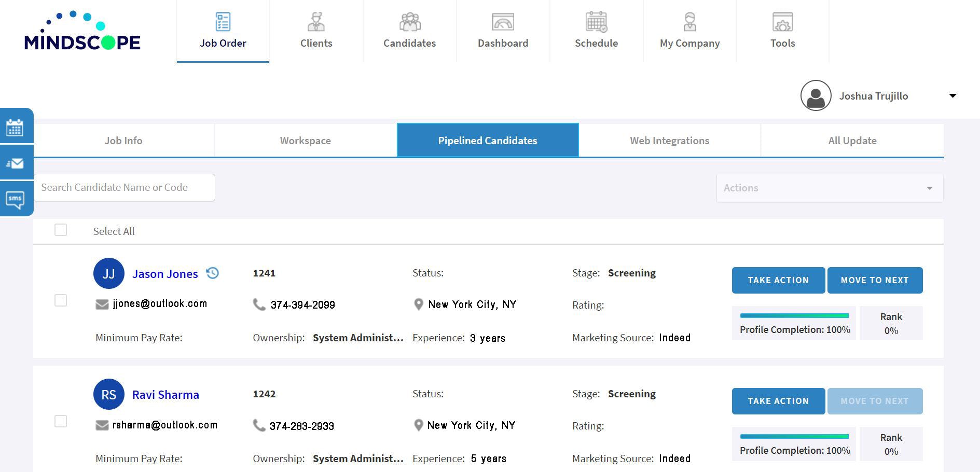Image resolution: width=980 pixels, height=472 pixels.
Task: Open the Candidates navigation icon
Action: coord(410,22)
